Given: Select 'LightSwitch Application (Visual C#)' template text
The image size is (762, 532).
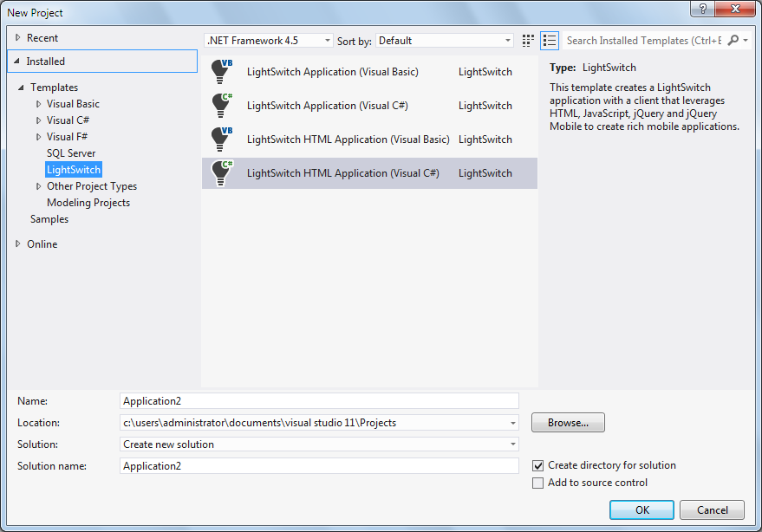Looking at the screenshot, I should (x=327, y=106).
